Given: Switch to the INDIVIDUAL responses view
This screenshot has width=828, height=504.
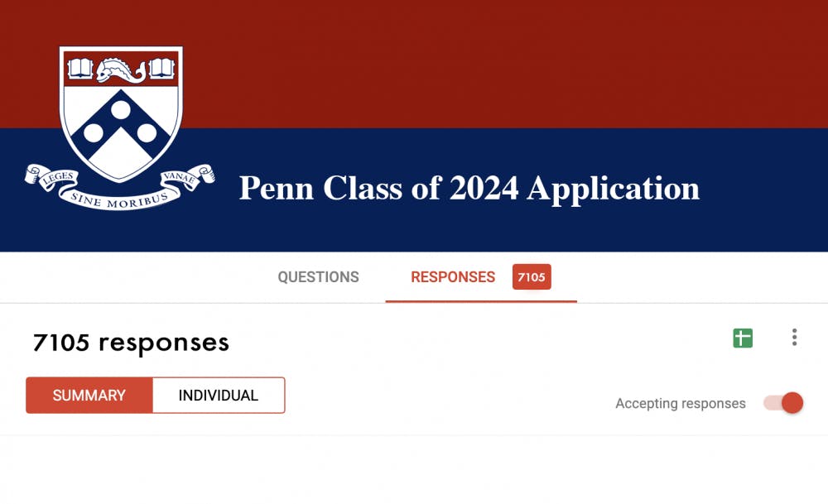Looking at the screenshot, I should point(219,396).
